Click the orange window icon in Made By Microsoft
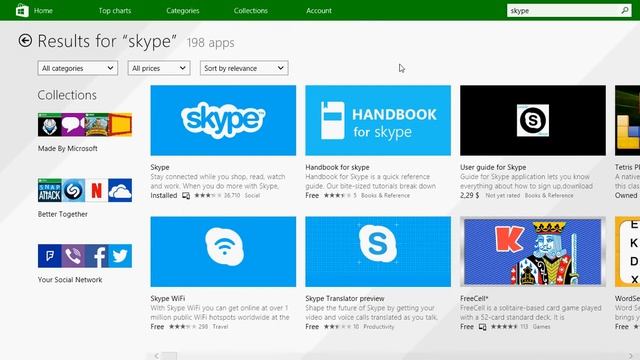The image size is (640, 360). pyautogui.click(x=120, y=124)
